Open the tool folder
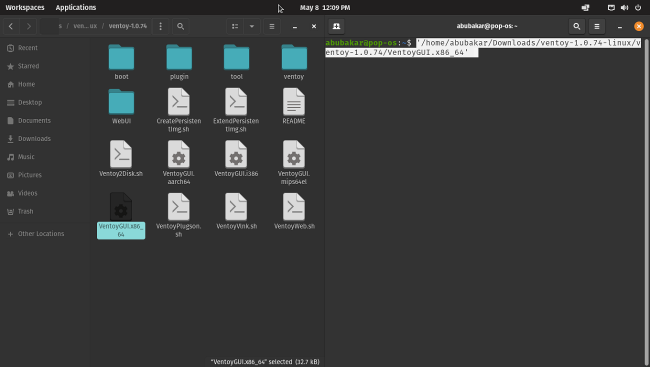This screenshot has width=650, height=367. pos(236,62)
